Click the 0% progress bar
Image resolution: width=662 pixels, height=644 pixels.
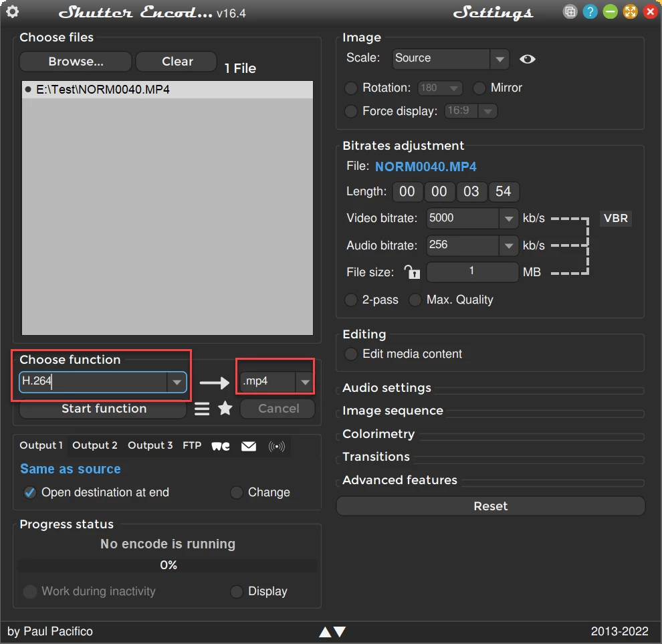tap(168, 566)
